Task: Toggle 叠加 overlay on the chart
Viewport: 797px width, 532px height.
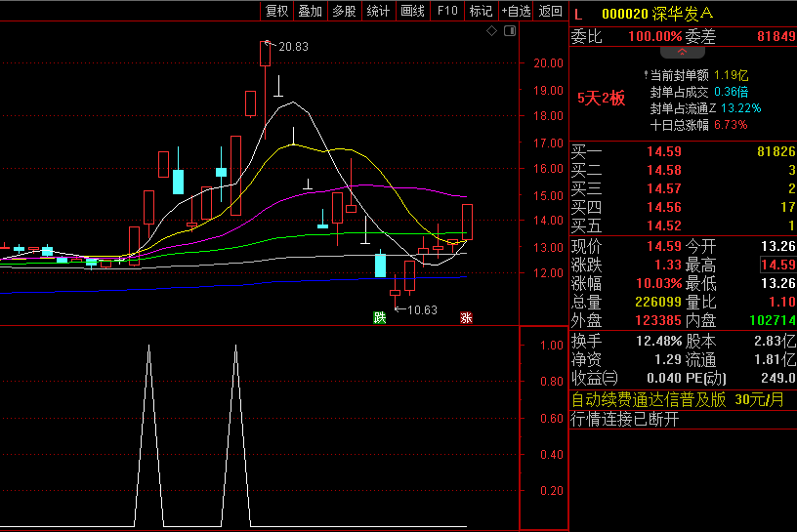Action: tap(311, 11)
